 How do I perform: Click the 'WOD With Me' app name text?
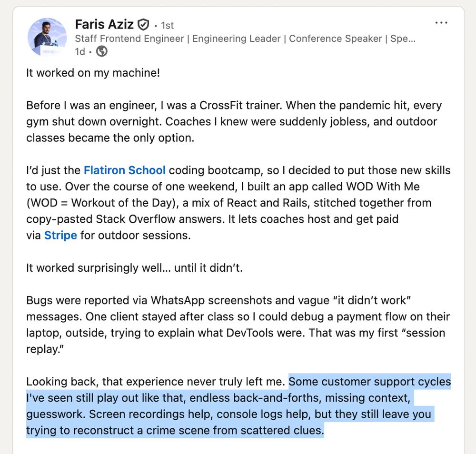pos(383,187)
